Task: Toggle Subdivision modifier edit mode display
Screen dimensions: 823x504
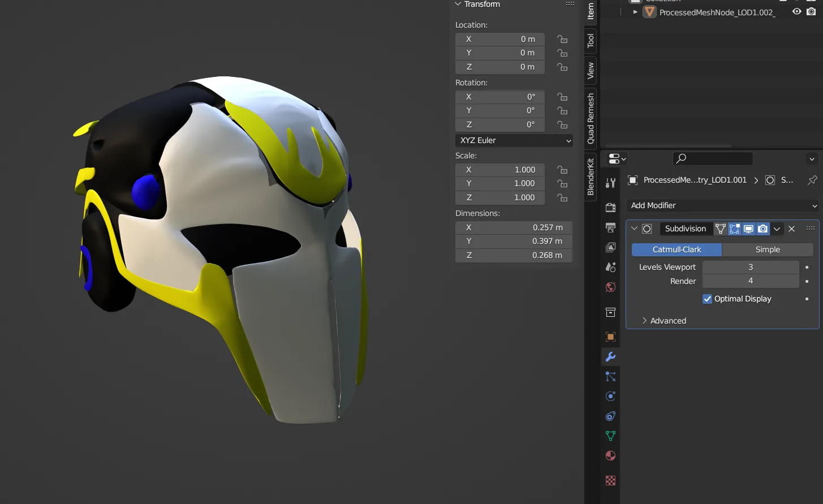Action: [734, 229]
